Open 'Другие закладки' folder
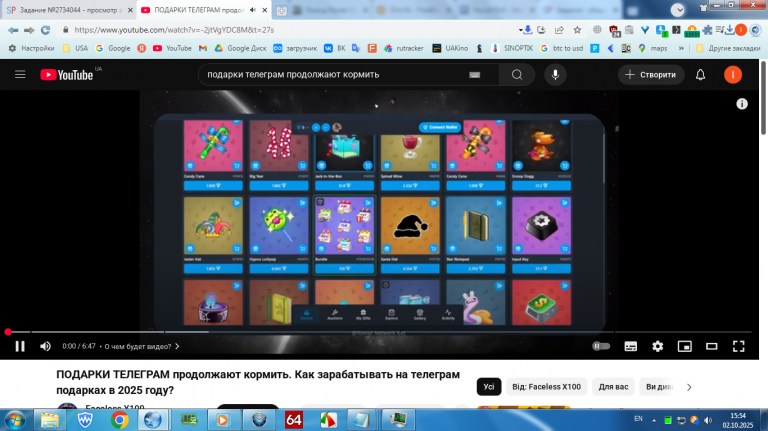The height and width of the screenshot is (431, 768). tap(728, 48)
